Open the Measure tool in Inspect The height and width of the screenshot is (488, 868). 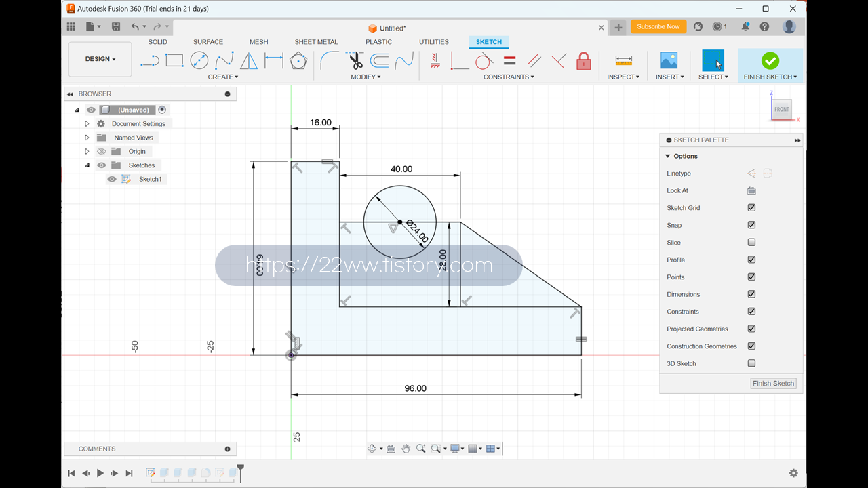[623, 61]
